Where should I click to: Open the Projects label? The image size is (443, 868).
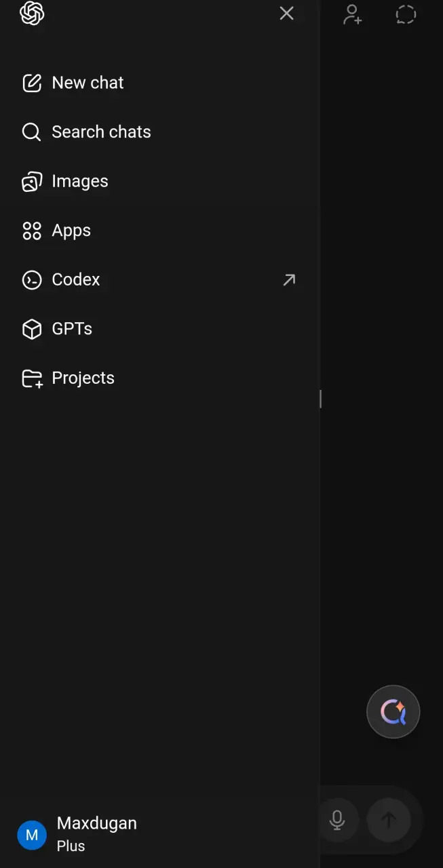point(83,378)
